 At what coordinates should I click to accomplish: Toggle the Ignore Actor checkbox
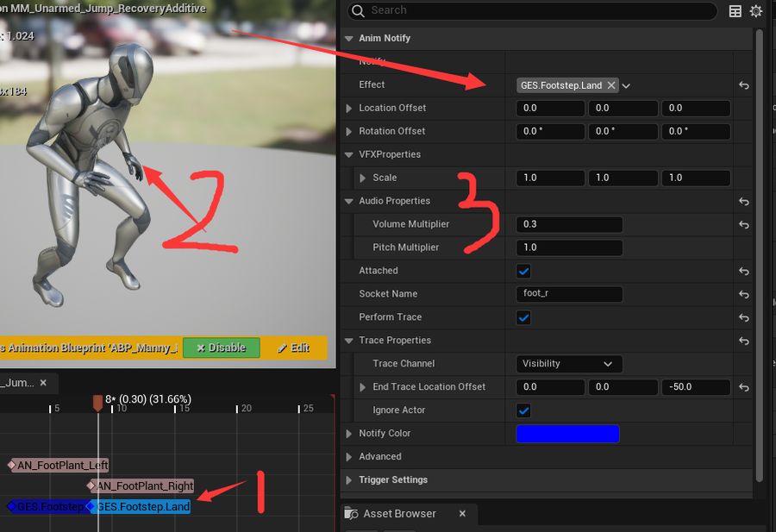click(523, 410)
